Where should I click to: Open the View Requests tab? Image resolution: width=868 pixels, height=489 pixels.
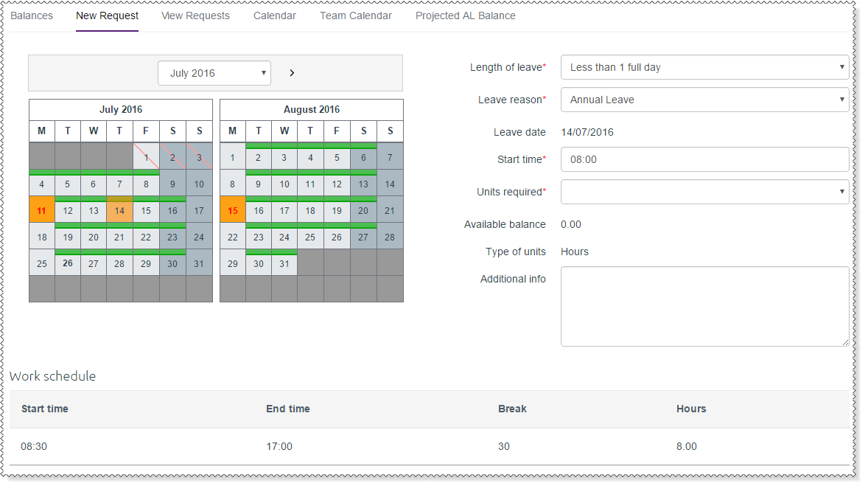coord(195,15)
